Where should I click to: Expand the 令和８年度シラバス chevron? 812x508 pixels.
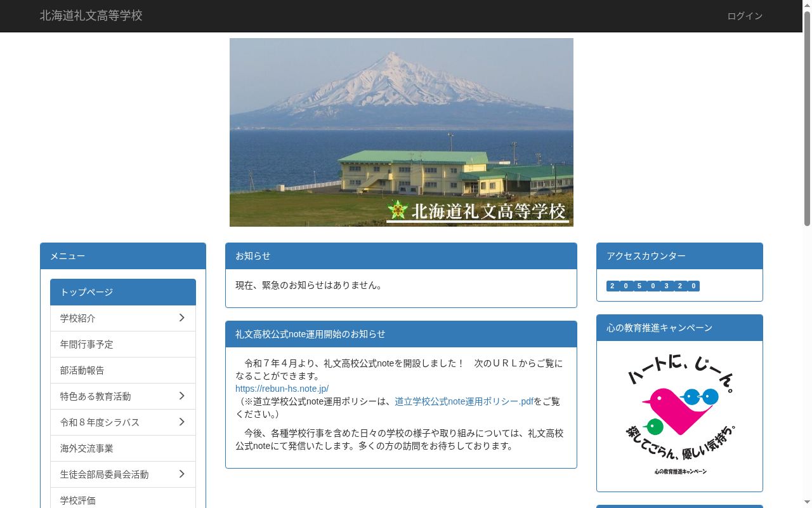click(x=181, y=422)
